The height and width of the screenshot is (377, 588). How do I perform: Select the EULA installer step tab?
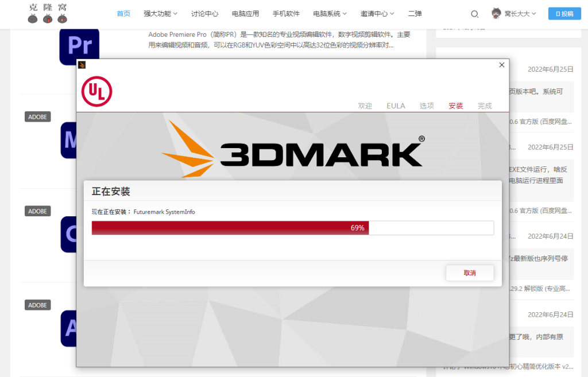point(396,106)
